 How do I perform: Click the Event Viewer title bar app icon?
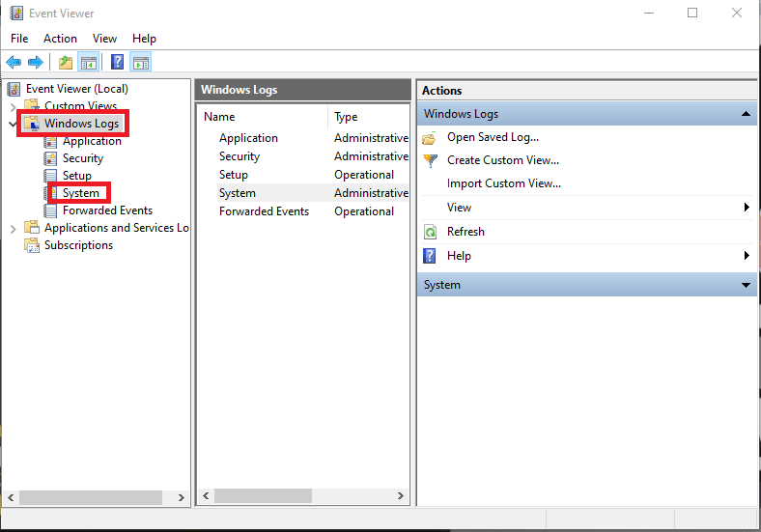16,14
